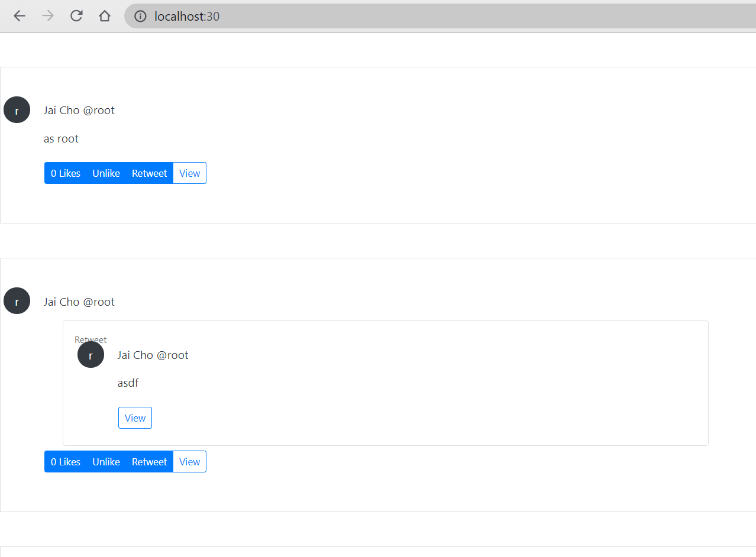Click '0 Likes' on the 'as root' tweet
Image resolution: width=756 pixels, height=557 pixels.
coord(66,173)
